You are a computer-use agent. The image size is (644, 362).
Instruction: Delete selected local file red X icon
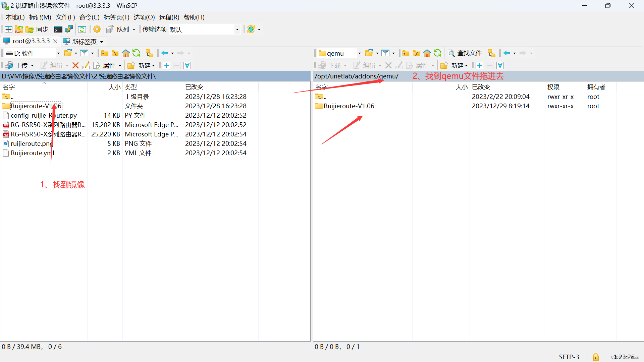pyautogui.click(x=75, y=65)
